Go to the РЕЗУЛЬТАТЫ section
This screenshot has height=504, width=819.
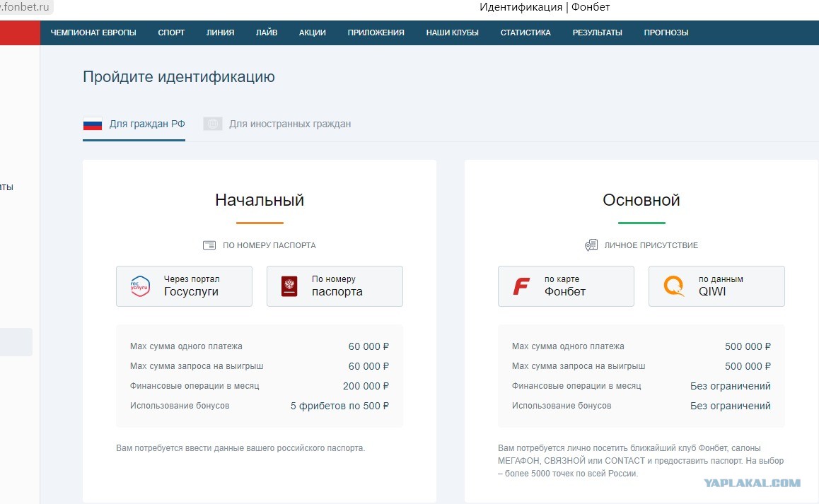[598, 33]
